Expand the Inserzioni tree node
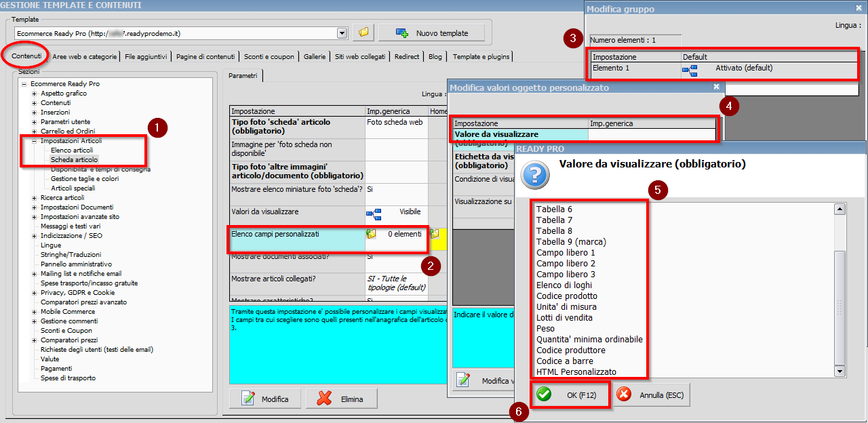868x423 pixels. click(35, 113)
